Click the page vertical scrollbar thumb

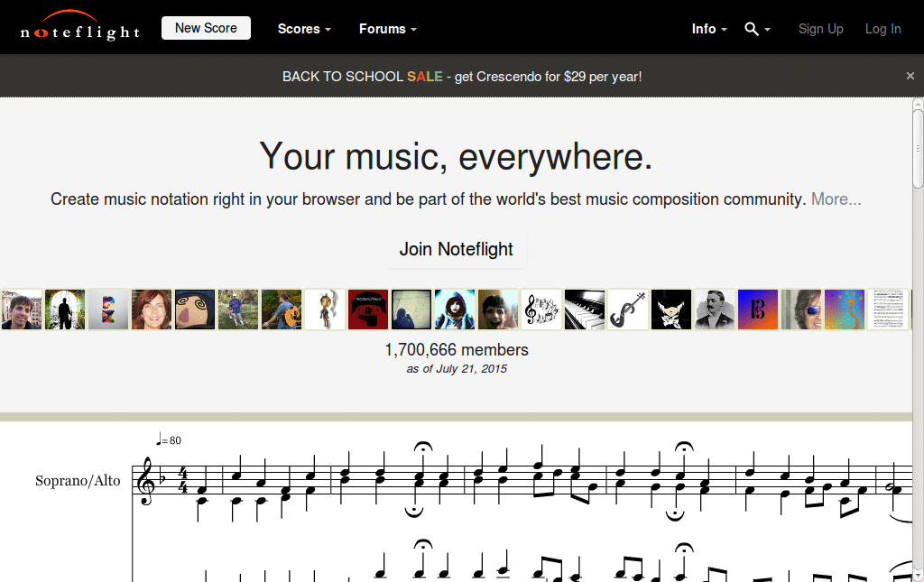click(918, 149)
